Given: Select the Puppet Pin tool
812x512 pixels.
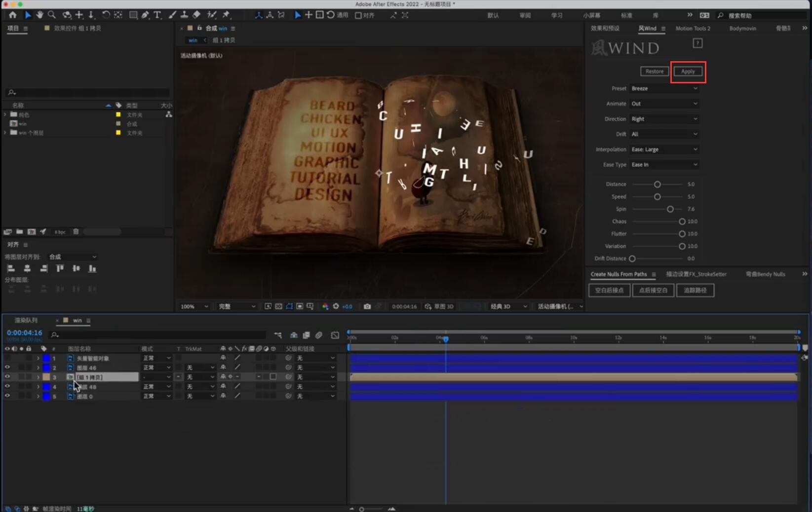Looking at the screenshot, I should coord(226,15).
